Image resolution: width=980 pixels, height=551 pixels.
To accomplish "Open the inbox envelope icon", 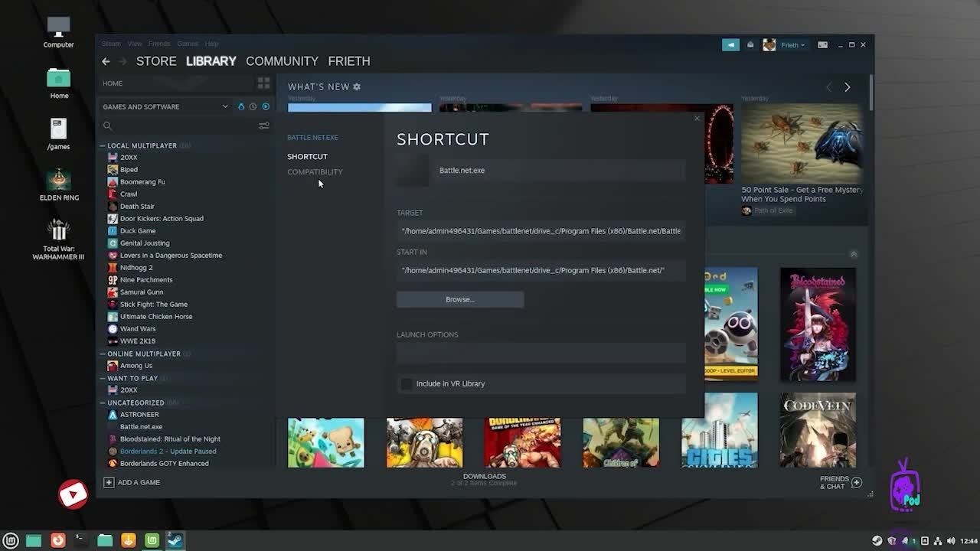I will point(750,45).
